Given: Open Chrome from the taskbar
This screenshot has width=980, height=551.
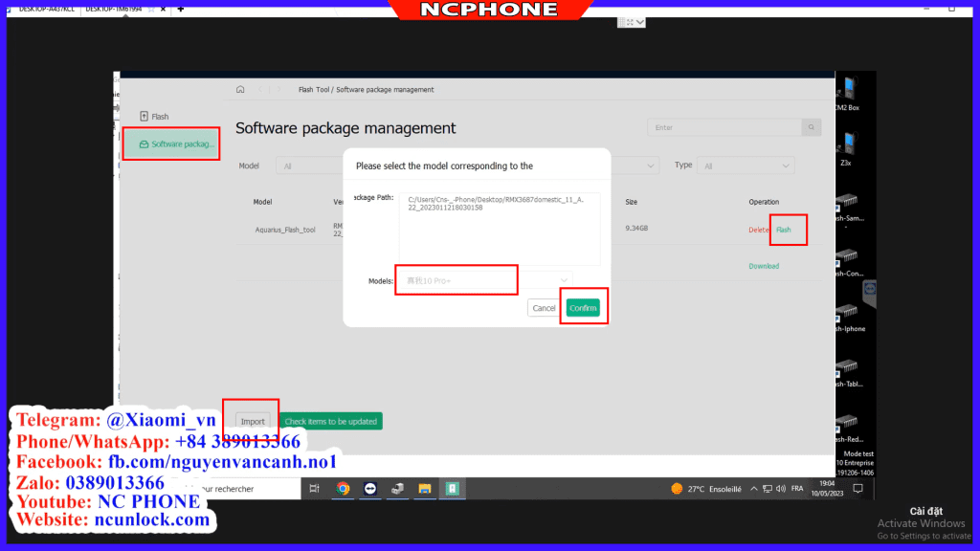Looking at the screenshot, I should click(x=344, y=488).
